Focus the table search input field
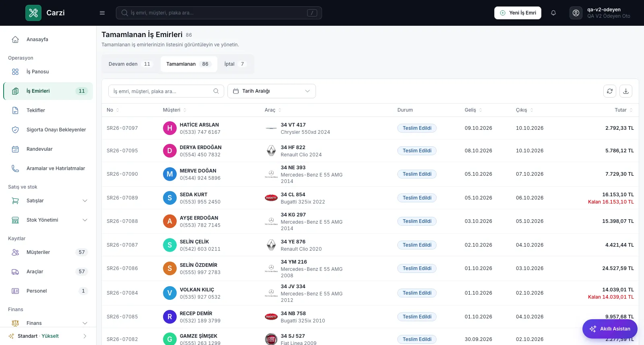The height and width of the screenshot is (345, 644). click(166, 91)
